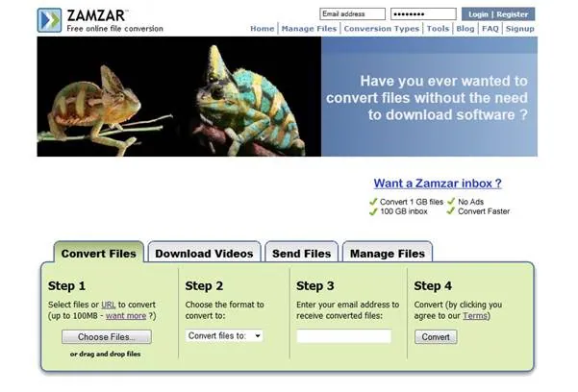
Task: Click the '100 GB inbox' text
Action: click(x=404, y=211)
